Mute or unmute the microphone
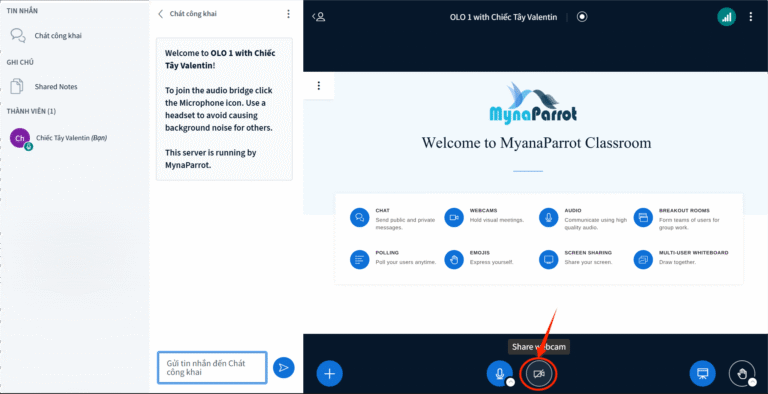Screen dimensions: 768x394 499,373
